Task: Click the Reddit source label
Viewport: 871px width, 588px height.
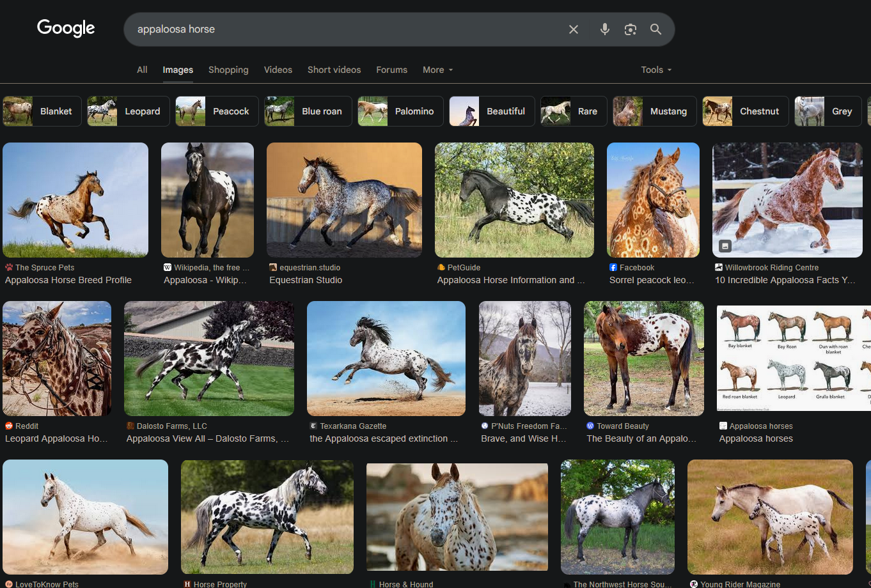Action: click(27, 426)
